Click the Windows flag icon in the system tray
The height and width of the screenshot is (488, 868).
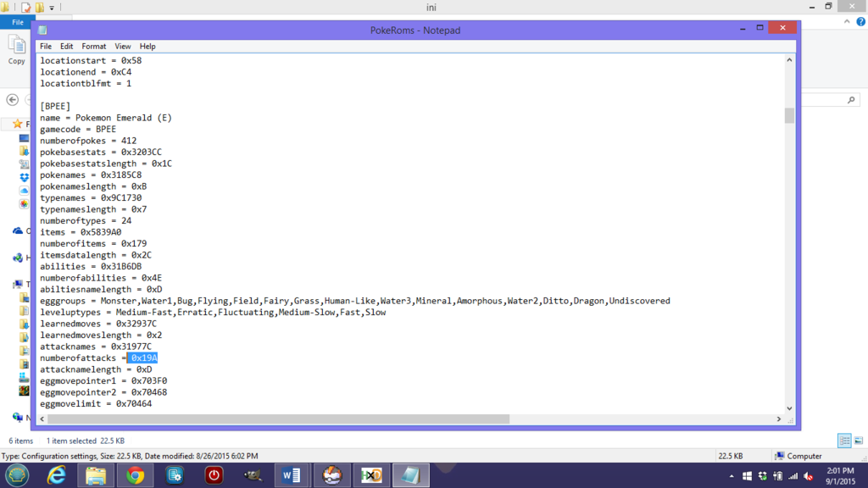[x=747, y=476]
